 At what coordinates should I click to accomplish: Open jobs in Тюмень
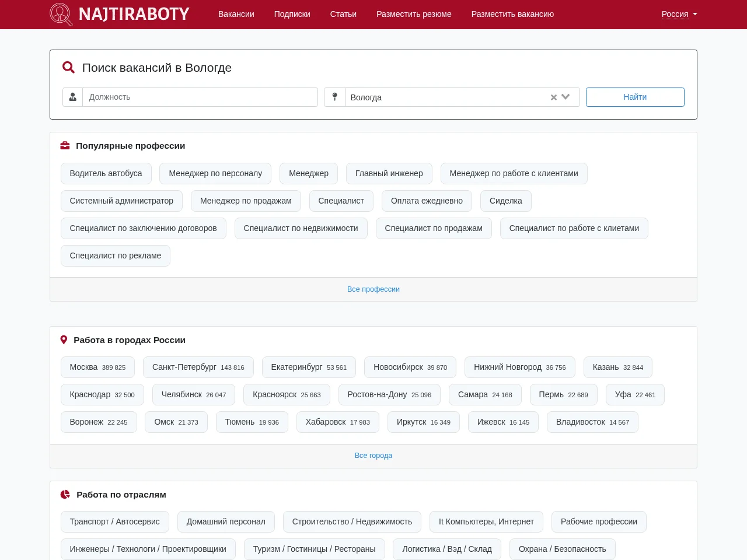tap(252, 422)
